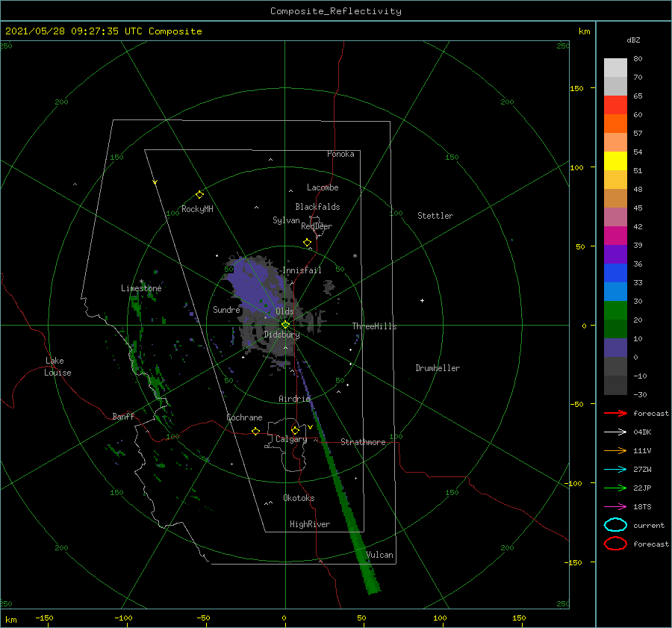672x628 pixels.
Task: Click the Didsbury label
Action: click(x=281, y=335)
